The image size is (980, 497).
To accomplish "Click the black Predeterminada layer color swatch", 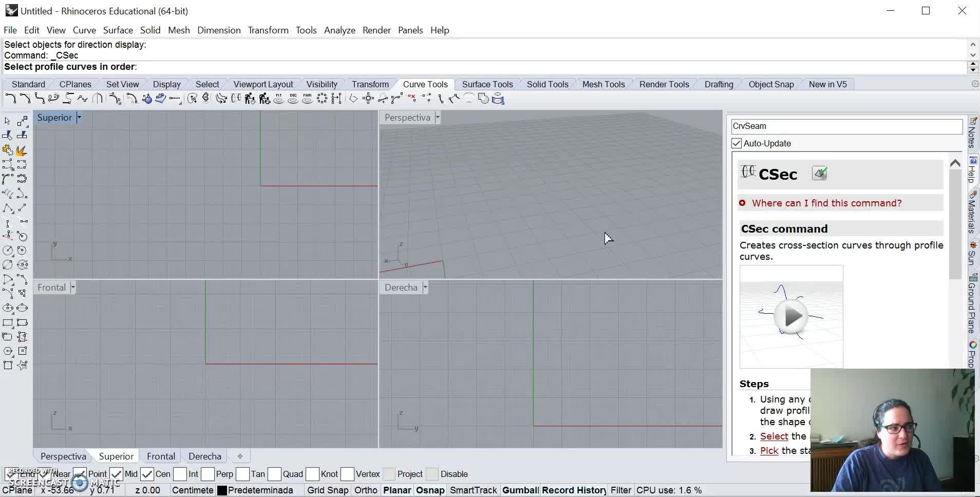I will pyautogui.click(x=222, y=490).
